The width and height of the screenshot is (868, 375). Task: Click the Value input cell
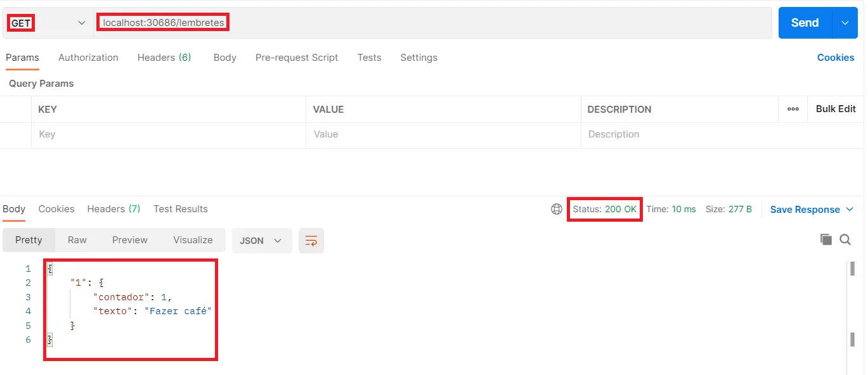[443, 134]
